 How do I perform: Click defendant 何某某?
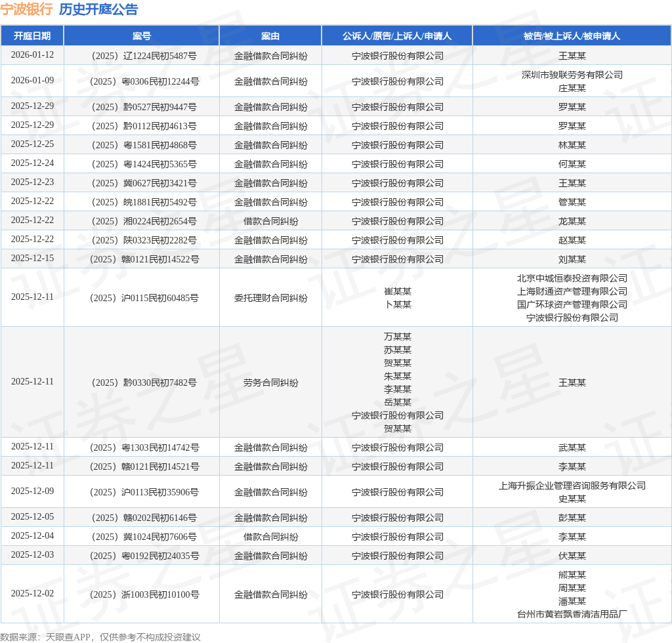[572, 164]
